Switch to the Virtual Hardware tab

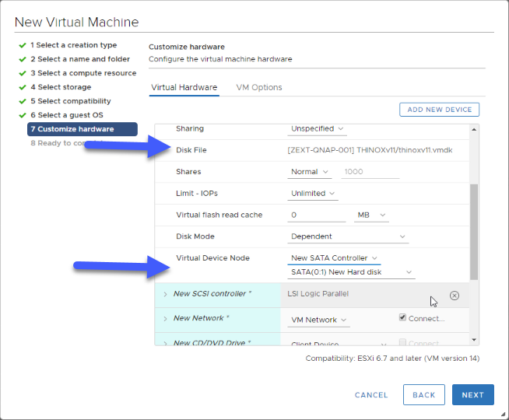click(184, 88)
